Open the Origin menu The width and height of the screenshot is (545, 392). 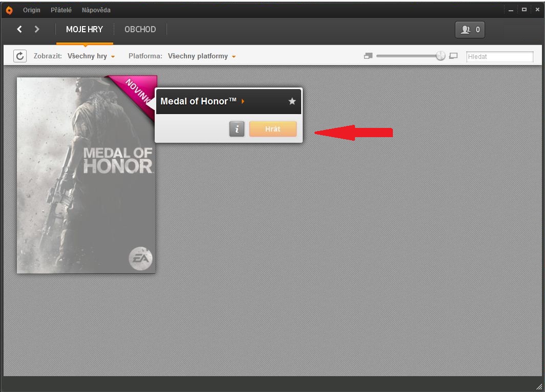[x=32, y=10]
